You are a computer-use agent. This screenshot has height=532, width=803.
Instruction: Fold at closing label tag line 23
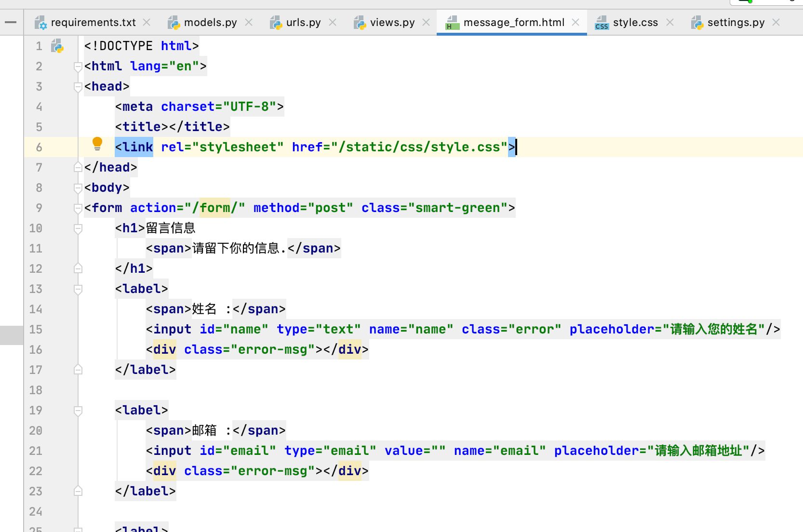tap(78, 491)
